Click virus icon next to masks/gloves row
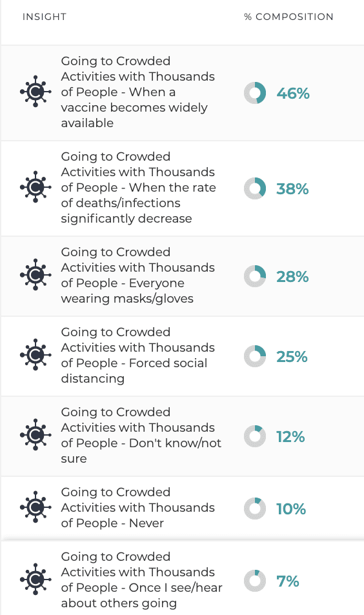The width and height of the screenshot is (364, 615). click(35, 275)
